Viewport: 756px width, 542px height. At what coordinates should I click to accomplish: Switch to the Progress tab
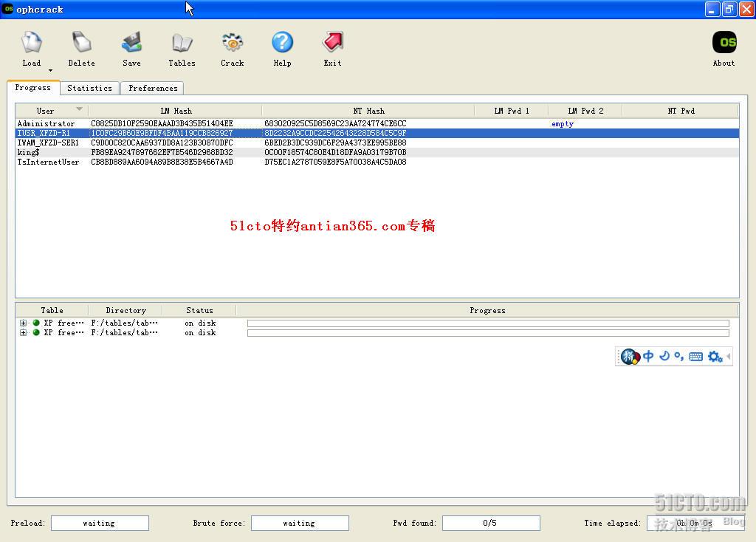[x=32, y=87]
